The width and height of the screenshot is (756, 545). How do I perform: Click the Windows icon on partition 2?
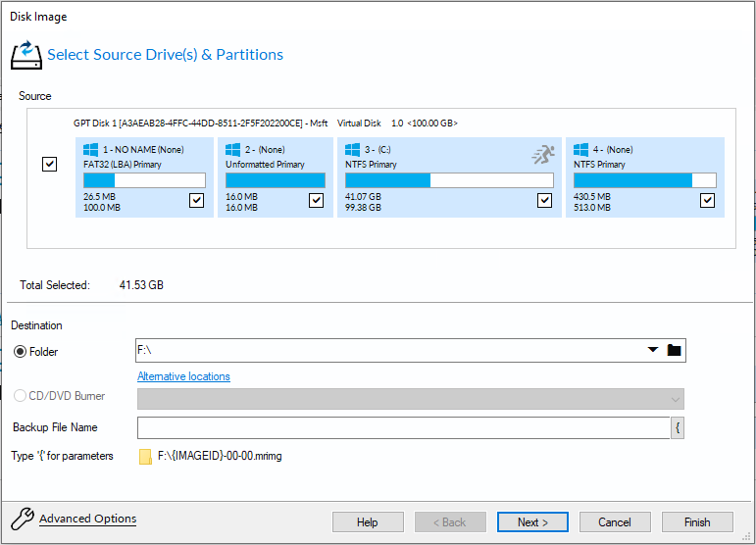pos(233,150)
